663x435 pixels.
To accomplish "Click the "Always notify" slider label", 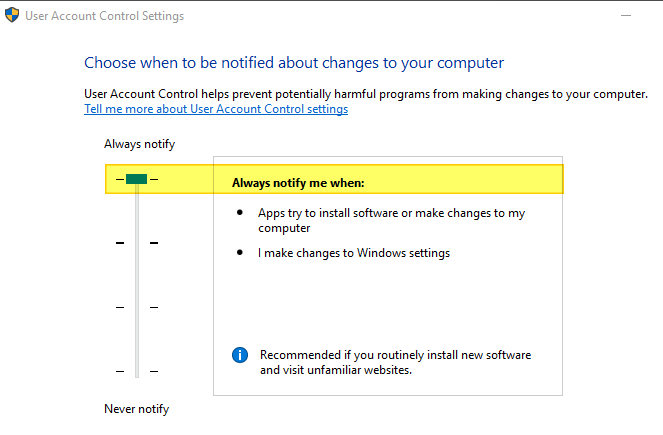I will (139, 144).
